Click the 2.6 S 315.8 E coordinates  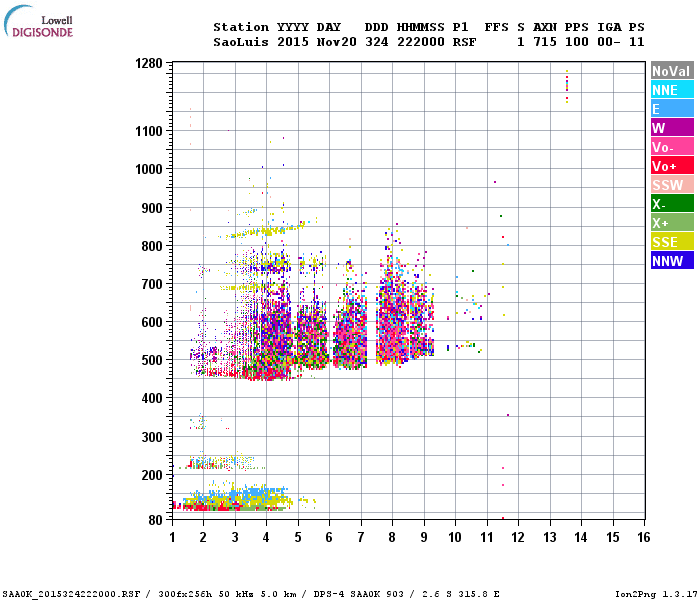[x=461, y=594]
